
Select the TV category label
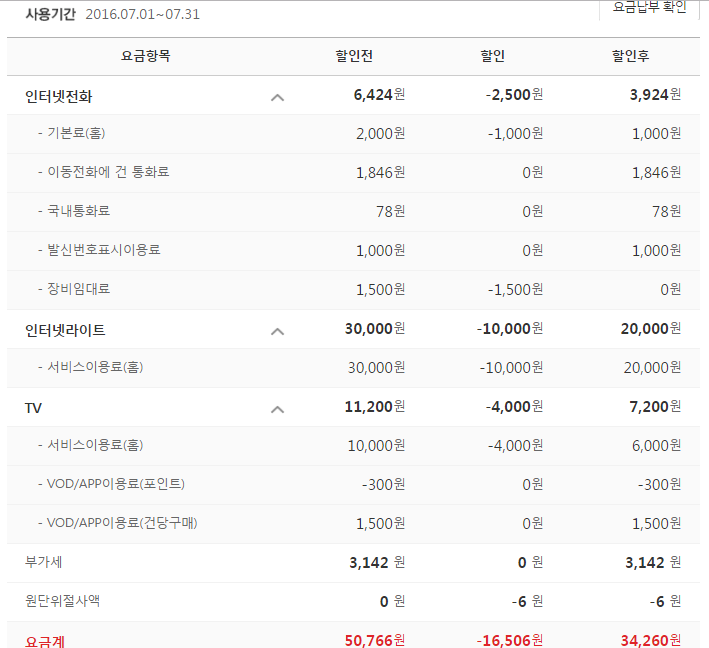34,408
